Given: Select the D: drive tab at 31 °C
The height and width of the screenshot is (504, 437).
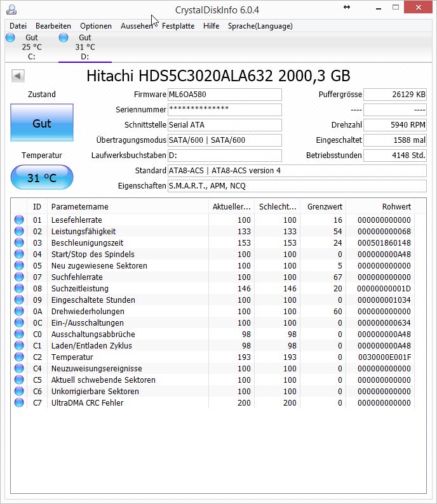Looking at the screenshot, I should [85, 47].
